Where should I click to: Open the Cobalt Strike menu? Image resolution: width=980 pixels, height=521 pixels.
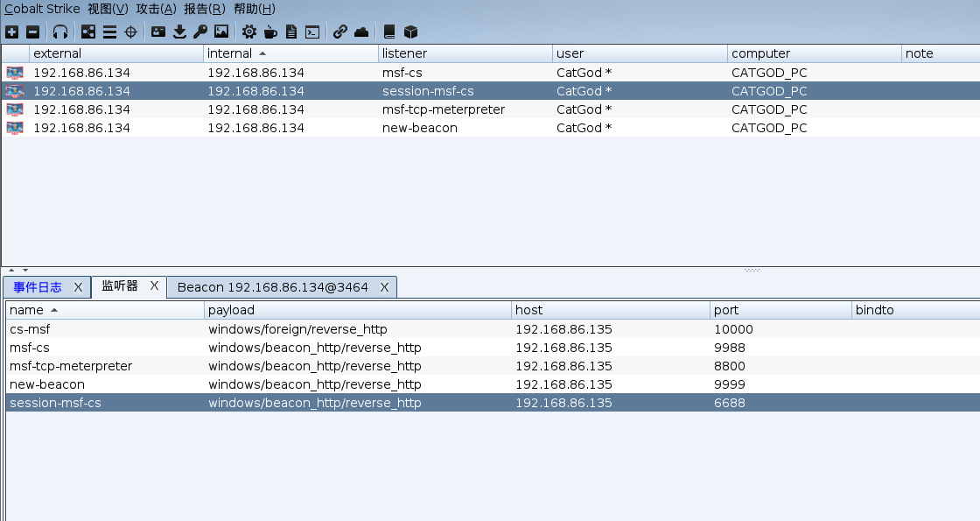pyautogui.click(x=42, y=9)
